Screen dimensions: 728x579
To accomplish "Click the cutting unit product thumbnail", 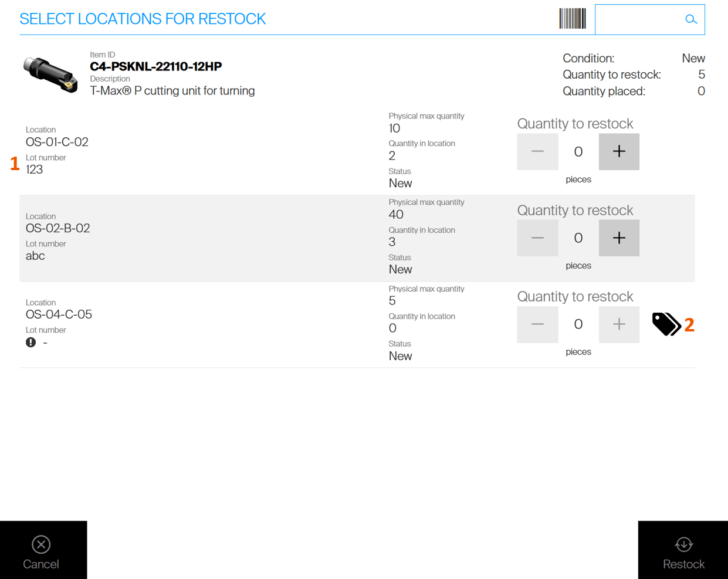I will pyautogui.click(x=50, y=75).
